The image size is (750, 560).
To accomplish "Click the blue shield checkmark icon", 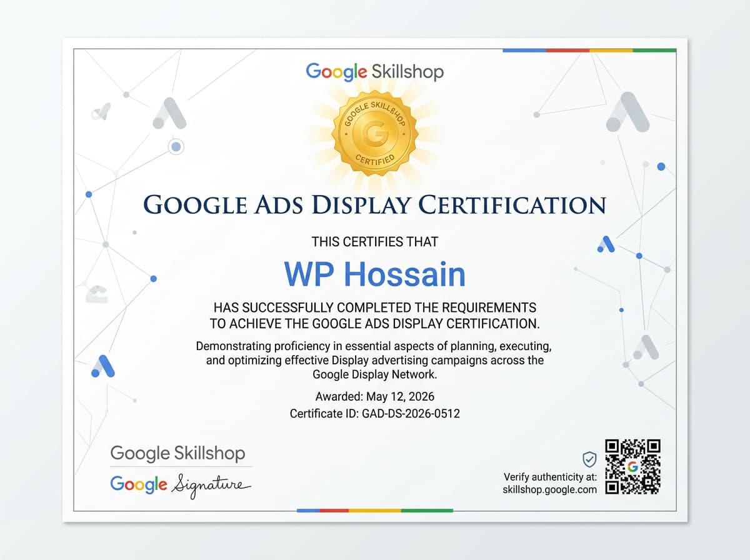I will pyautogui.click(x=589, y=459).
